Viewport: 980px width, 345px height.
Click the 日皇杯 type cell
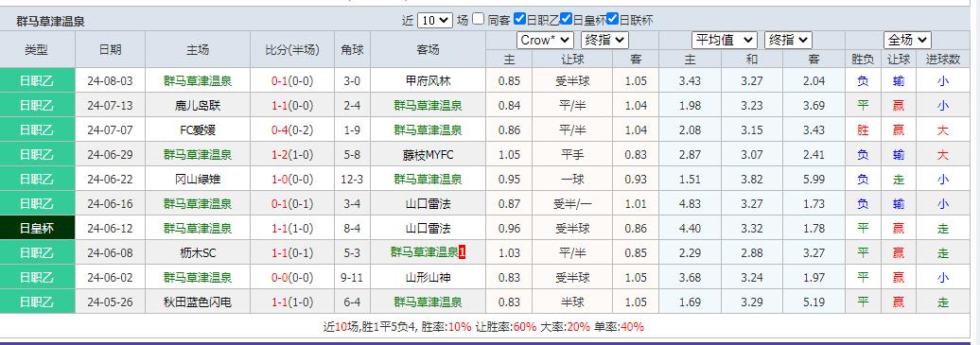(37, 228)
